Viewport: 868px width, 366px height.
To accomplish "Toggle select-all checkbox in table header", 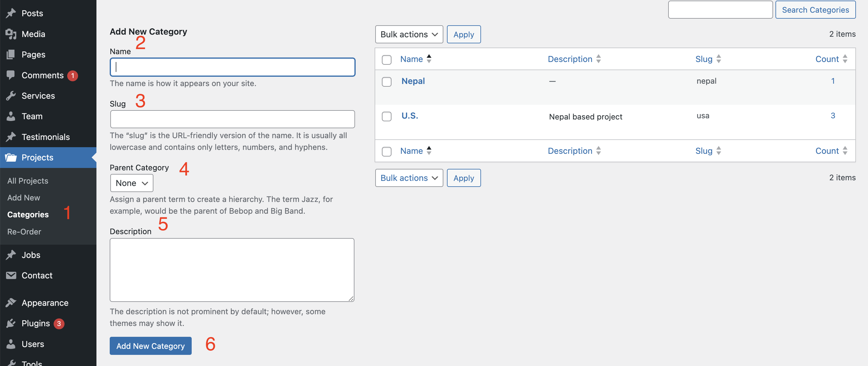I will pyautogui.click(x=386, y=60).
